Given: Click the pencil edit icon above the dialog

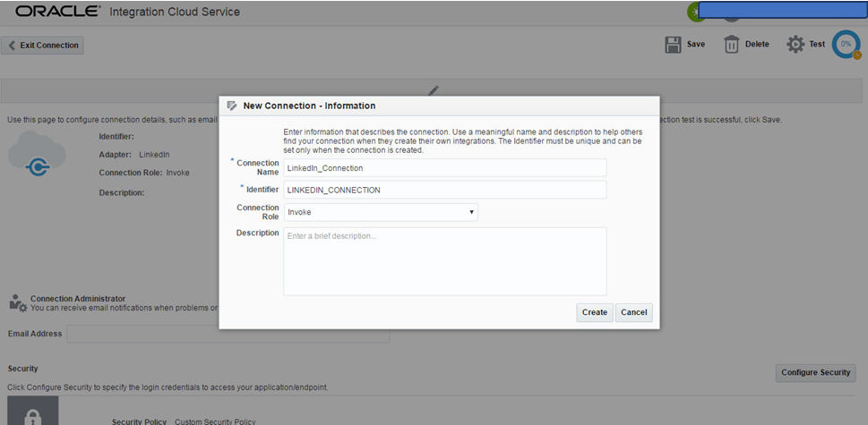Looking at the screenshot, I should [434, 90].
